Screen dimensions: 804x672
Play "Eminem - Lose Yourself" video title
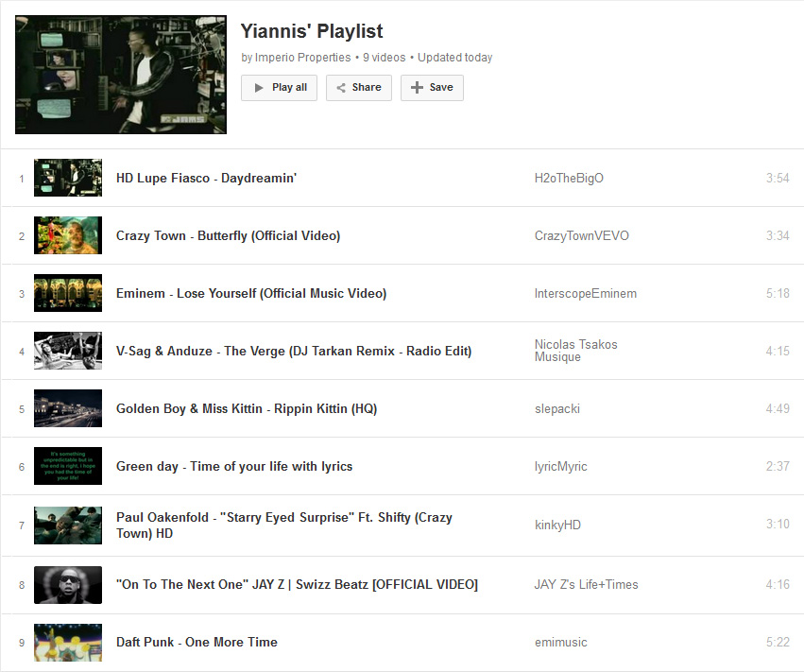pyautogui.click(x=251, y=293)
